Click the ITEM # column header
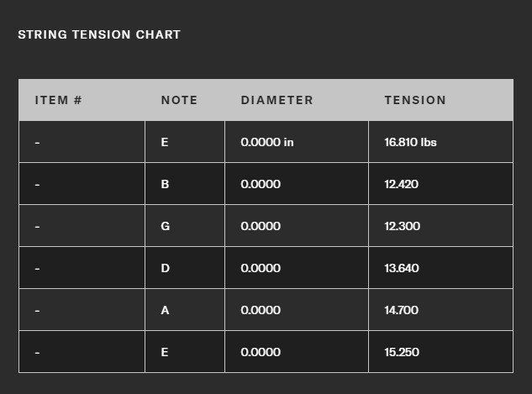 click(x=58, y=100)
